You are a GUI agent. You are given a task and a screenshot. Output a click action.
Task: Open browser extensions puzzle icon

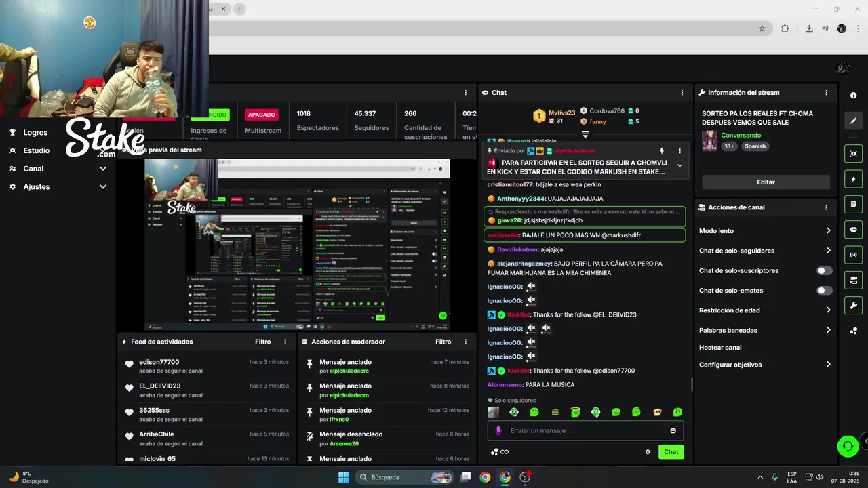[x=785, y=28]
